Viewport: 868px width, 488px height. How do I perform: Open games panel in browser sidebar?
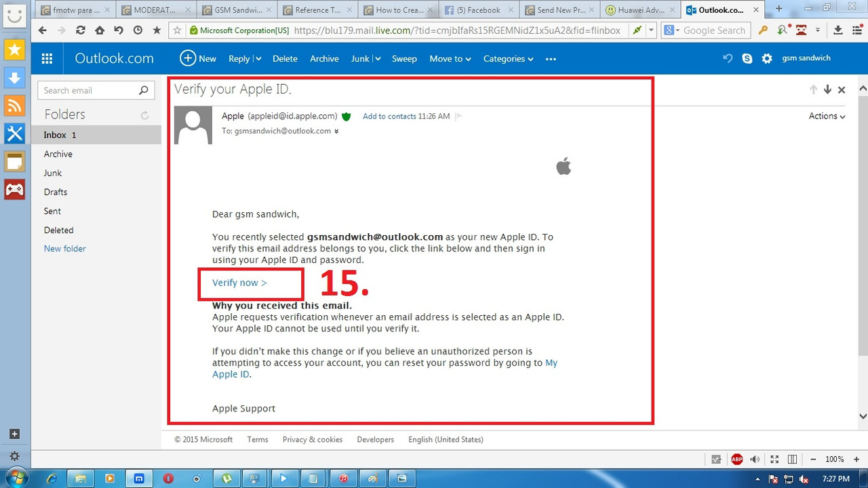(x=15, y=188)
